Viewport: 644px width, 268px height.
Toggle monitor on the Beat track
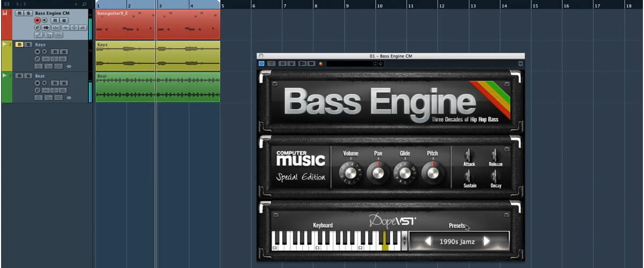[x=45, y=83]
